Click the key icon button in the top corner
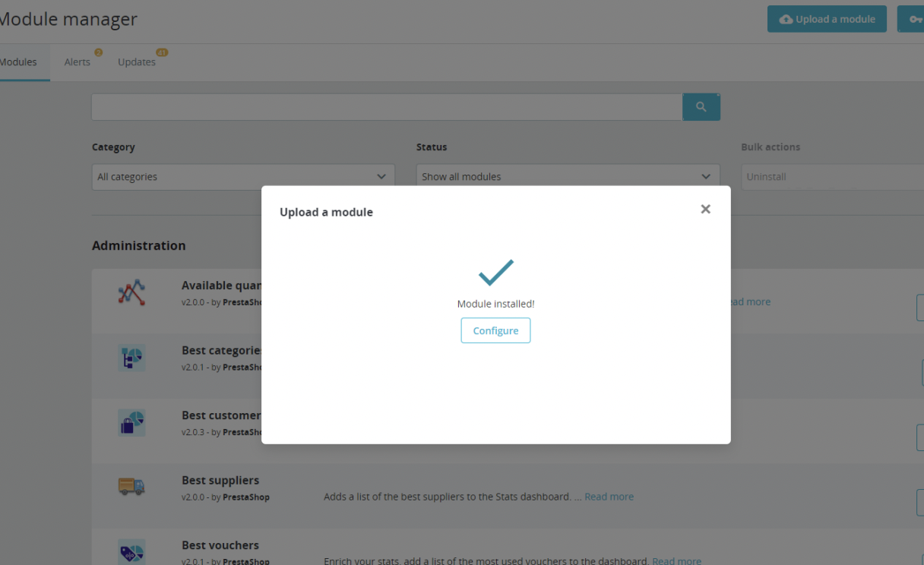Viewport: 924px width, 565px height. tap(912, 19)
